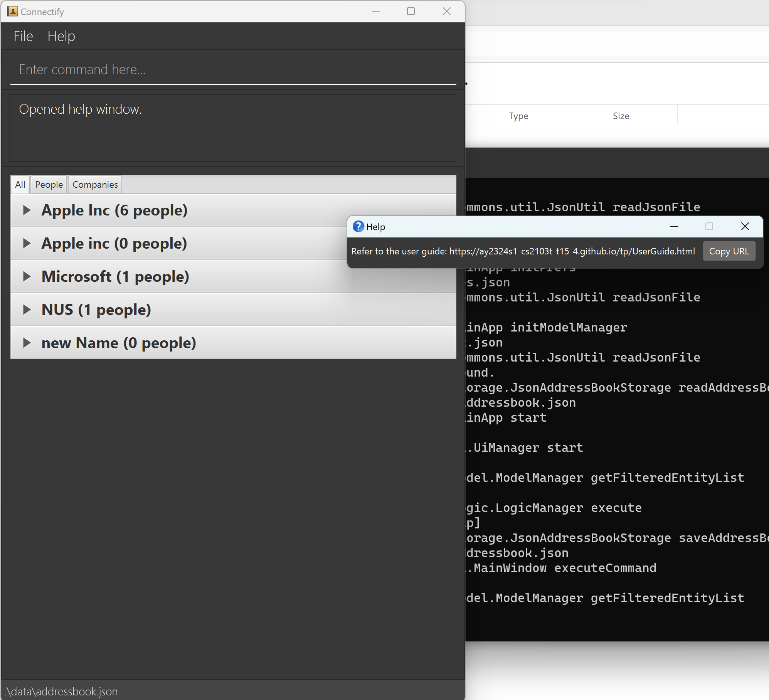Click the Help window question mark icon
This screenshot has width=769, height=700.
[x=358, y=227]
